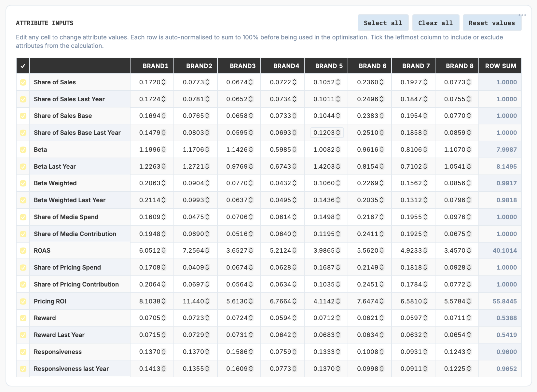The height and width of the screenshot is (392, 537).
Task: Click the stepper on Reward Brand4 value
Action: (x=295, y=318)
